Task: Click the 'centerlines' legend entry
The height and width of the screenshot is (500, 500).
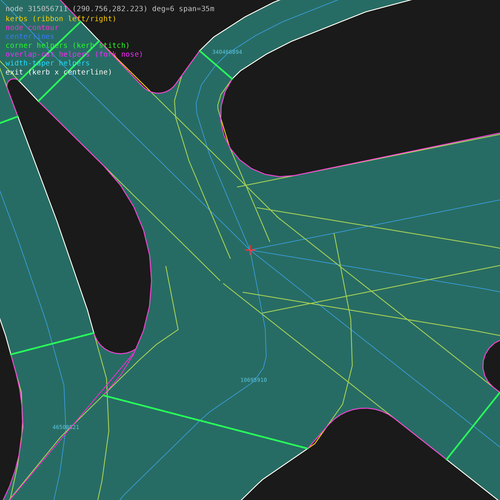Action: click(x=30, y=36)
